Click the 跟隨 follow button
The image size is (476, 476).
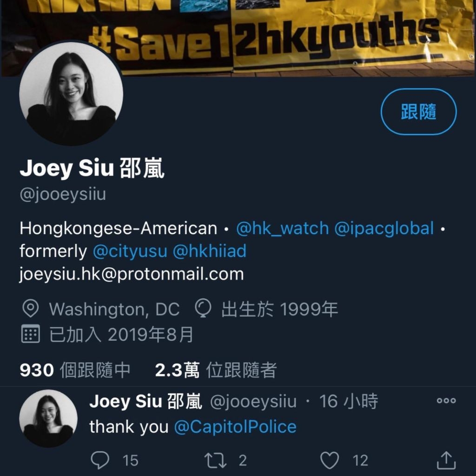[x=418, y=112]
